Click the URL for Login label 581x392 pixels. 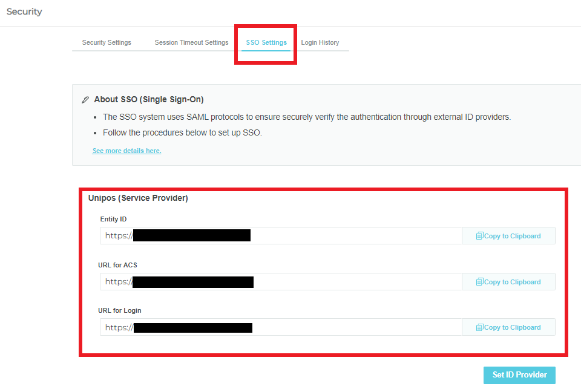tap(119, 310)
